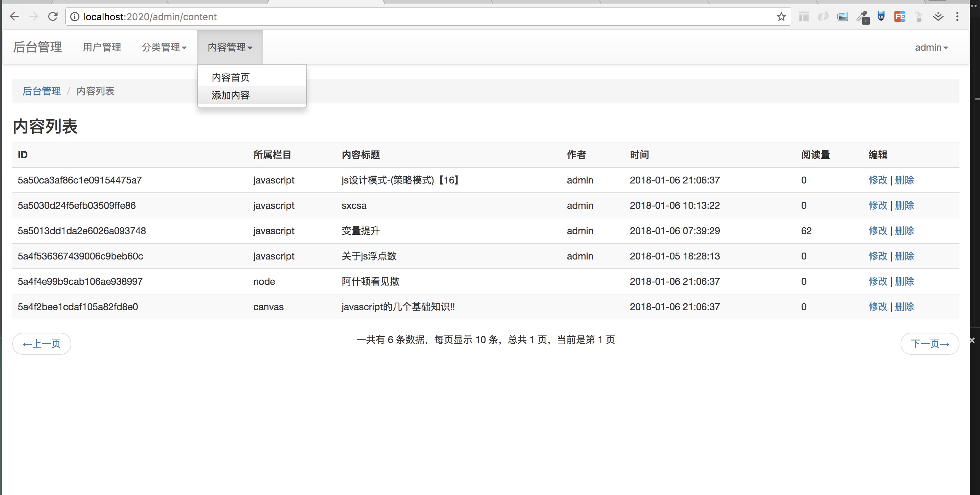Click the blue floppy disk extension

coord(881,17)
